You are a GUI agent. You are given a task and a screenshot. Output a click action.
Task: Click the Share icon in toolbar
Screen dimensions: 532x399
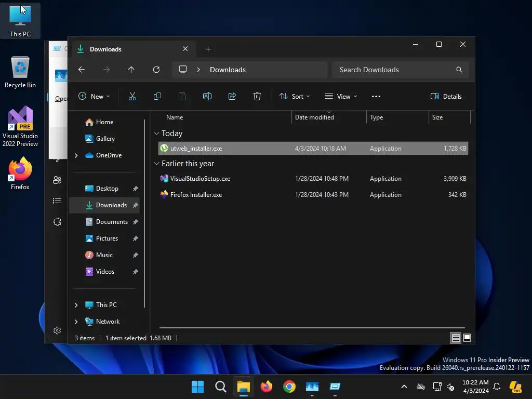(x=232, y=96)
